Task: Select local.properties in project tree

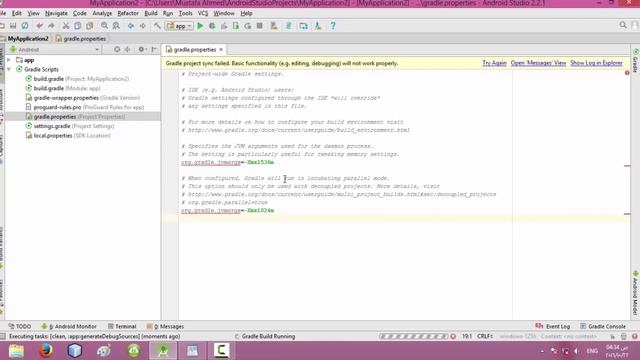Action: pyautogui.click(x=67, y=135)
